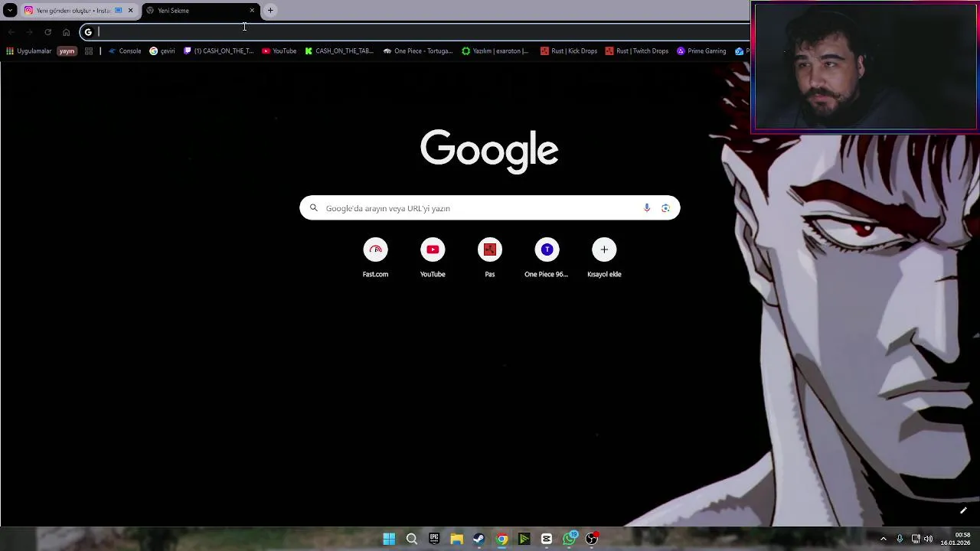This screenshot has height=551, width=980.
Task: Search by image with Lens icon
Action: click(x=665, y=208)
